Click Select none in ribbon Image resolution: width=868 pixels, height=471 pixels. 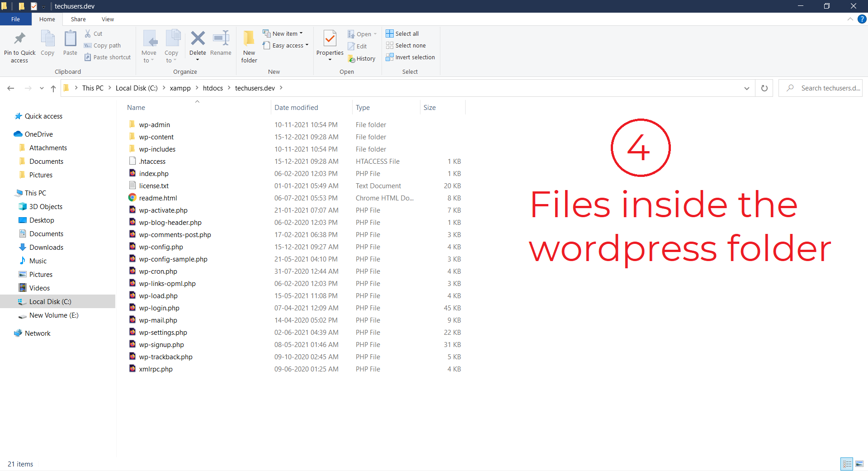click(406, 45)
